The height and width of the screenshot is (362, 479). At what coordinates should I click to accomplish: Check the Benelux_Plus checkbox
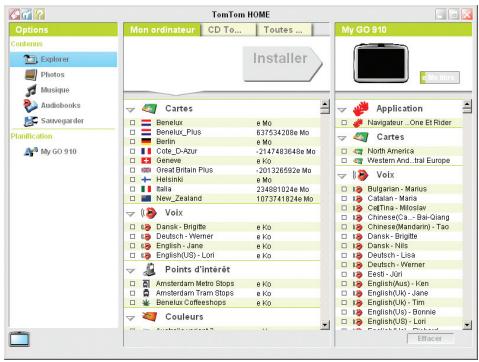(x=132, y=132)
